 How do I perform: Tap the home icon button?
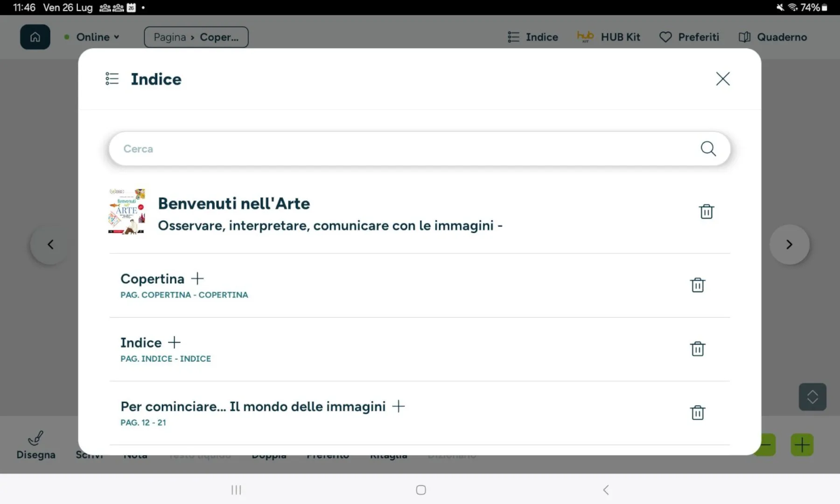[35, 37]
